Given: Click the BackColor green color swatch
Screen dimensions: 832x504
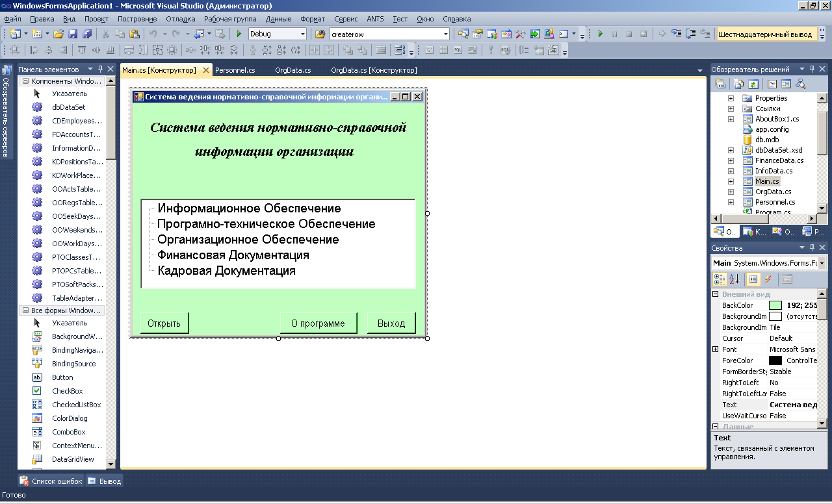Looking at the screenshot, I should [775, 305].
